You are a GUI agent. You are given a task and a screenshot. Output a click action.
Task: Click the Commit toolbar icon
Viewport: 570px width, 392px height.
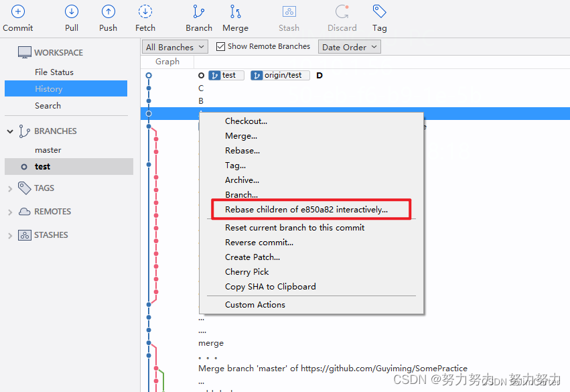click(x=18, y=18)
